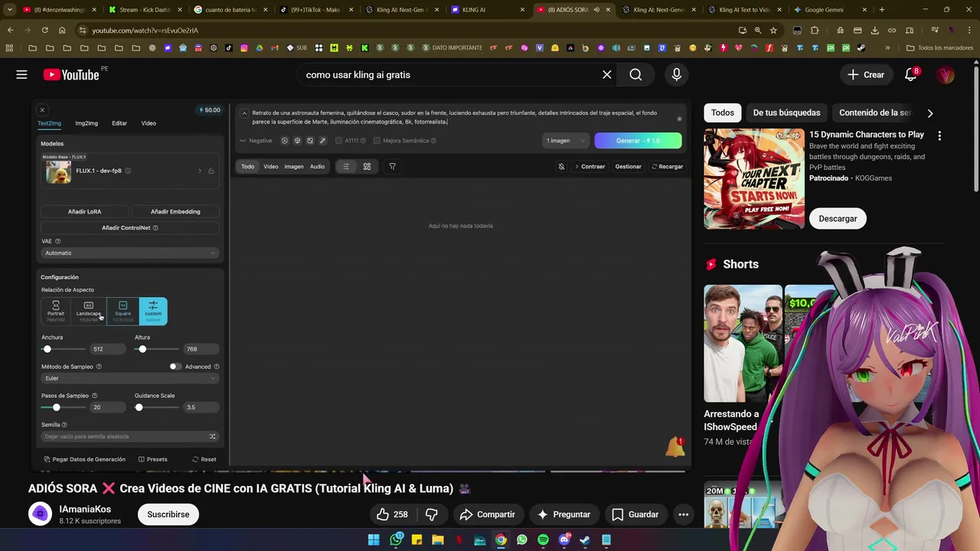Toggle the Advanced sampler switch
The image size is (980, 551).
175,367
